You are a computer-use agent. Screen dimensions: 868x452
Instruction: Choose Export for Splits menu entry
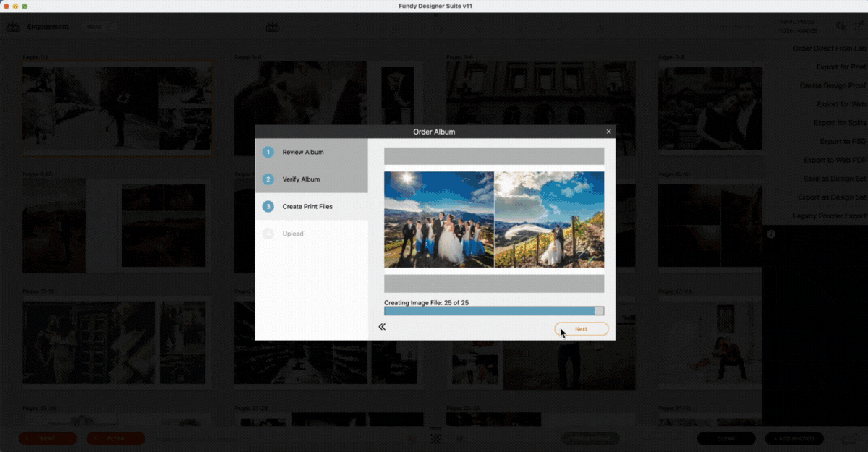pos(840,123)
